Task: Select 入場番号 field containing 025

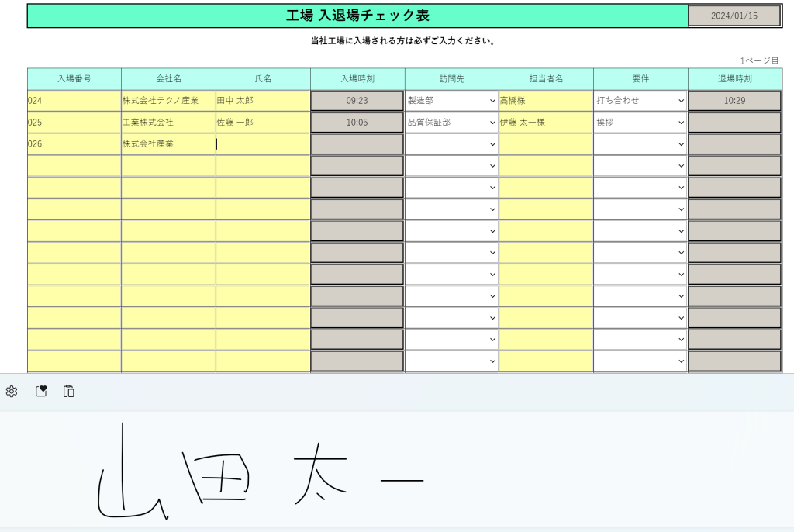Action: (74, 123)
